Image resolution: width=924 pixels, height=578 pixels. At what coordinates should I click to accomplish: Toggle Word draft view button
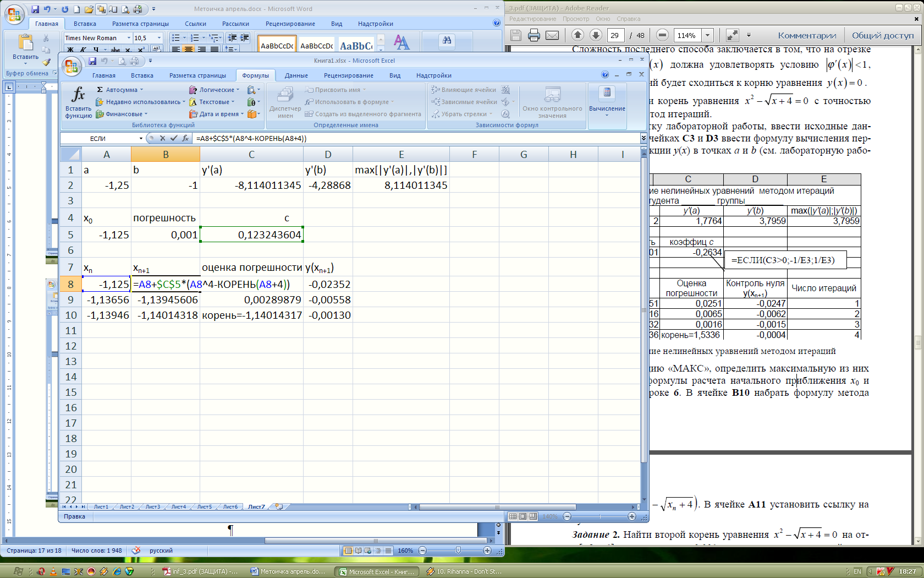point(388,550)
